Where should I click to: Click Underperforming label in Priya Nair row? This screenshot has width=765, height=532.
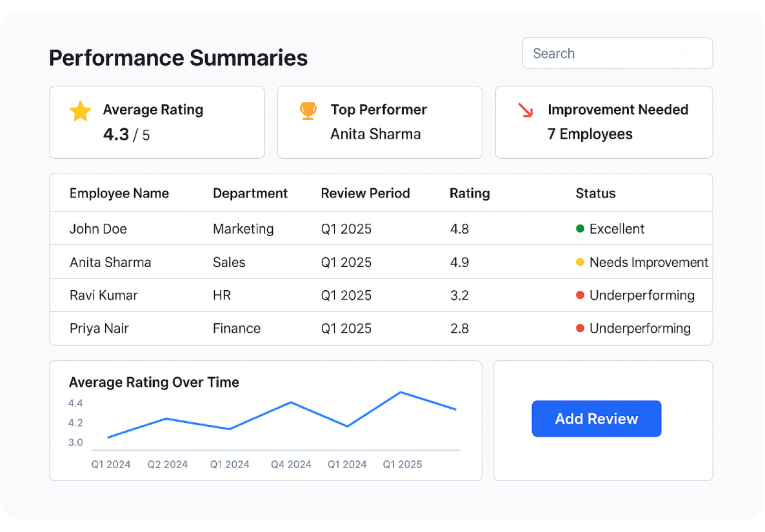640,329
